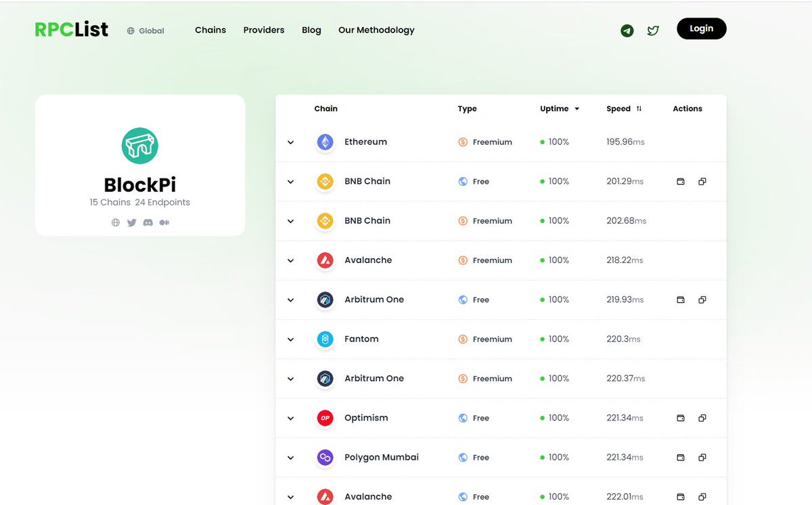Click the Telegram icon in the header
Image resolution: width=812 pixels, height=505 pixels.
coord(627,30)
